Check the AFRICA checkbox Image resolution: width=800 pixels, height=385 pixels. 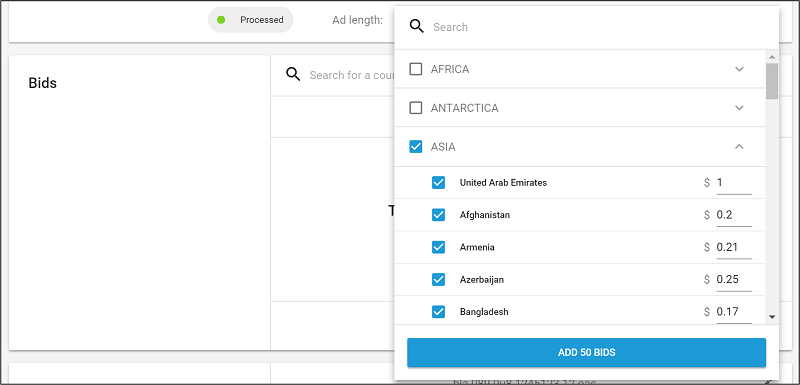(416, 69)
